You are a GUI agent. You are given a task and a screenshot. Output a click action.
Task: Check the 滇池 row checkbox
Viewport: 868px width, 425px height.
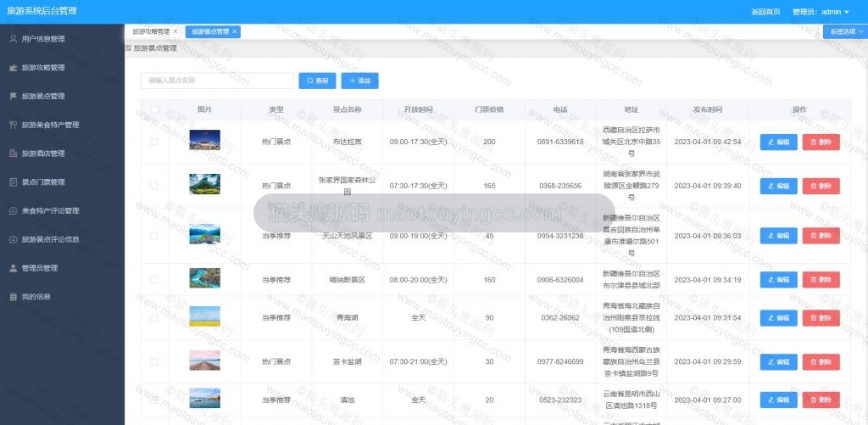click(x=154, y=400)
